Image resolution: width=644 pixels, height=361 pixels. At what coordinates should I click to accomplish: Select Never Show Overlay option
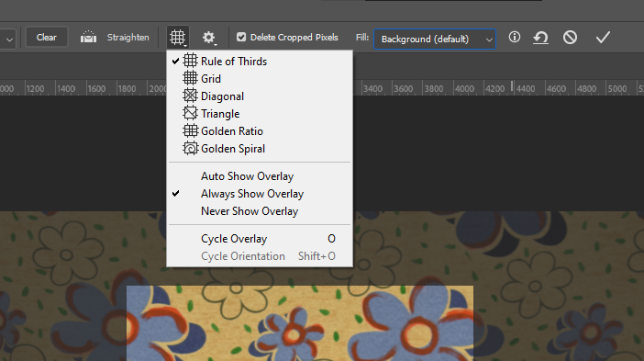coord(260,211)
